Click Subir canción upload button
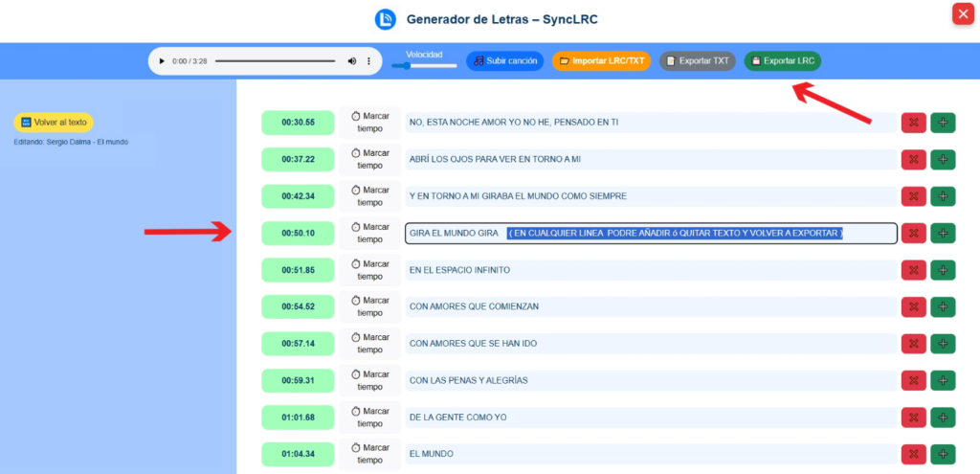 pyautogui.click(x=505, y=61)
